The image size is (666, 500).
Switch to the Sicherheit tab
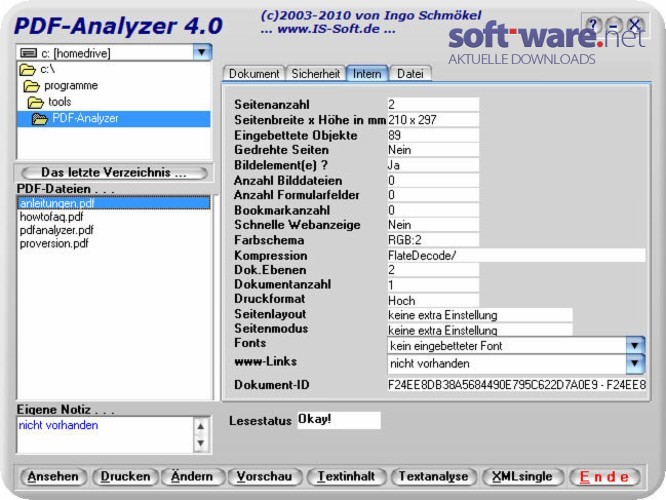(x=315, y=74)
